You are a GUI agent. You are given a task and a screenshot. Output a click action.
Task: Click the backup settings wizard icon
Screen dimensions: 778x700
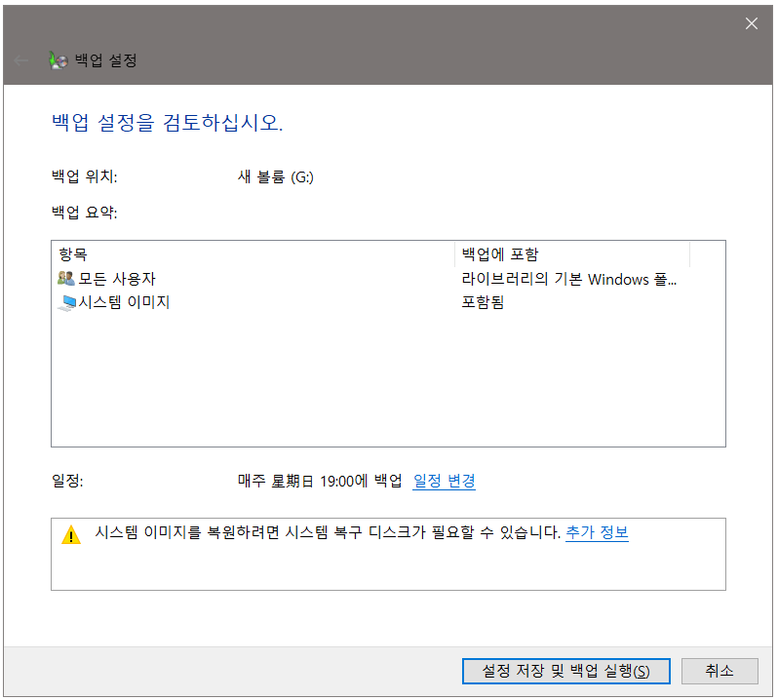coord(58,60)
